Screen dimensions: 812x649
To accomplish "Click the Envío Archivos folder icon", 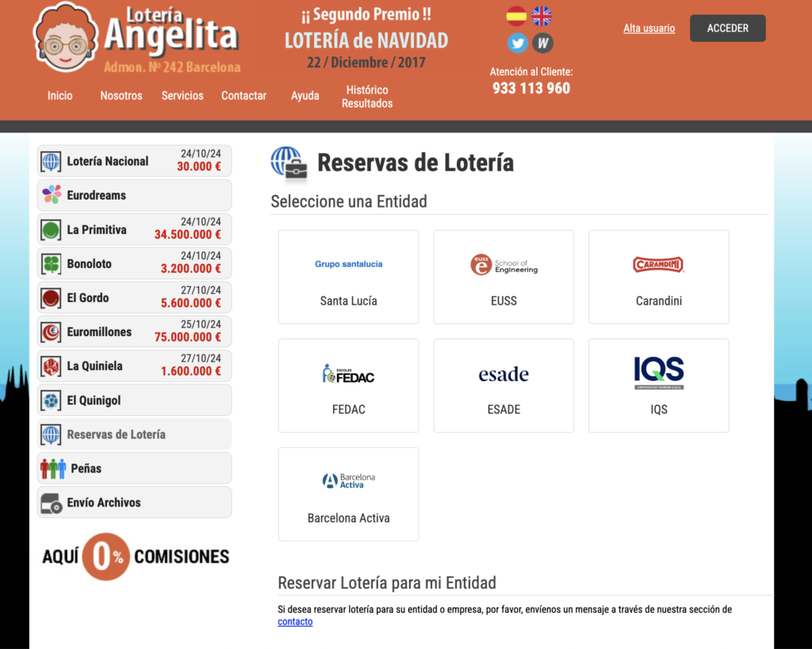I will pos(52,503).
